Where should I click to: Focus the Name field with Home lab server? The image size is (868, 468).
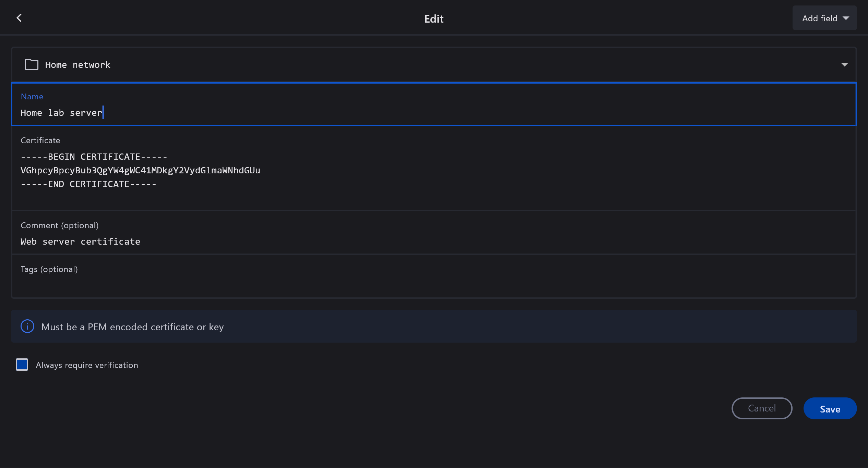coord(61,113)
